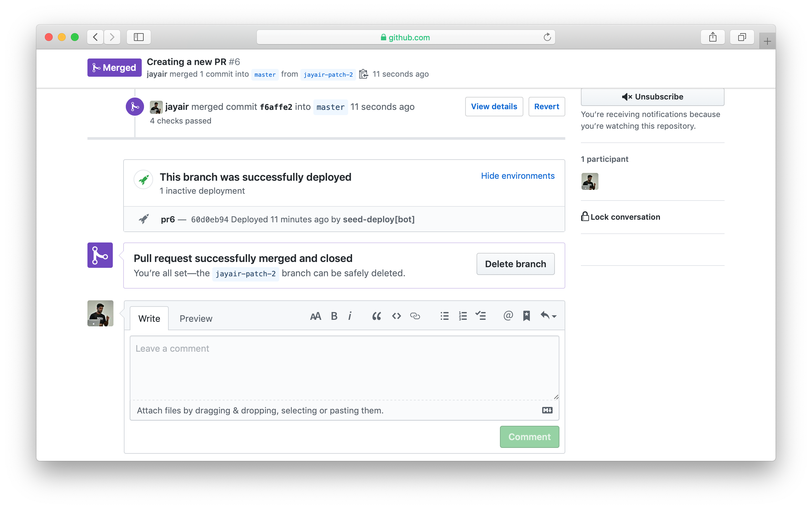The height and width of the screenshot is (509, 812).
Task: Select the Lock conversation icon
Action: (585, 216)
